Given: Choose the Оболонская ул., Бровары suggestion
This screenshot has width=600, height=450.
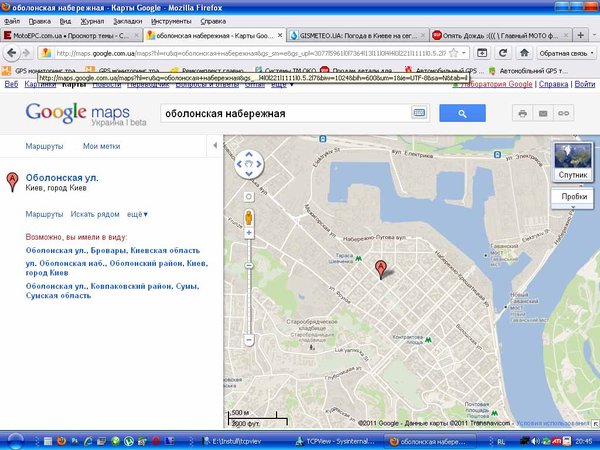Looking at the screenshot, I should click(113, 250).
